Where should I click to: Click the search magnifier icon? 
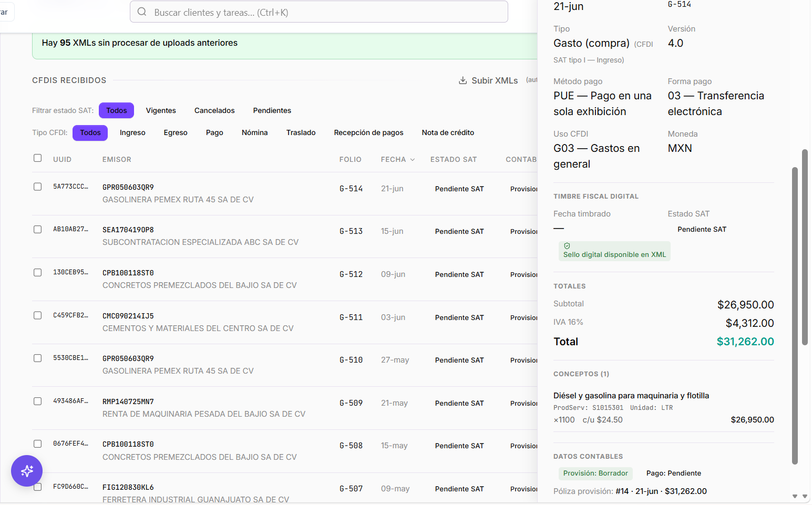[142, 12]
